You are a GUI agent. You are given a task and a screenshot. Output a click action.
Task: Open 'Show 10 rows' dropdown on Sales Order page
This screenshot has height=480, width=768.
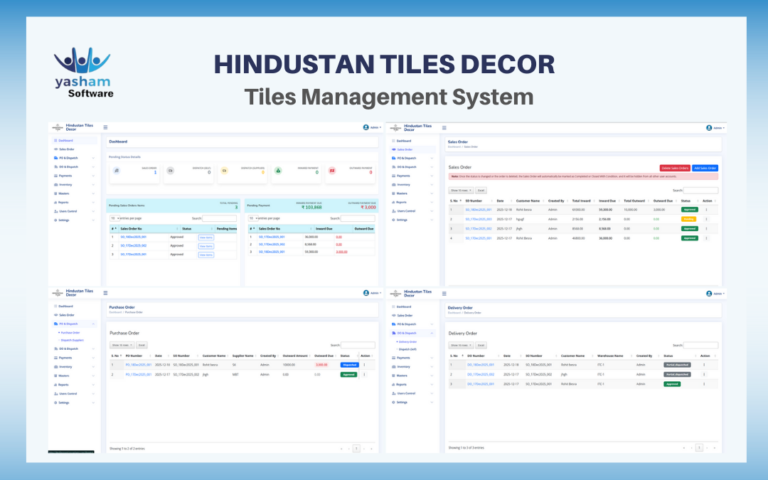point(461,189)
